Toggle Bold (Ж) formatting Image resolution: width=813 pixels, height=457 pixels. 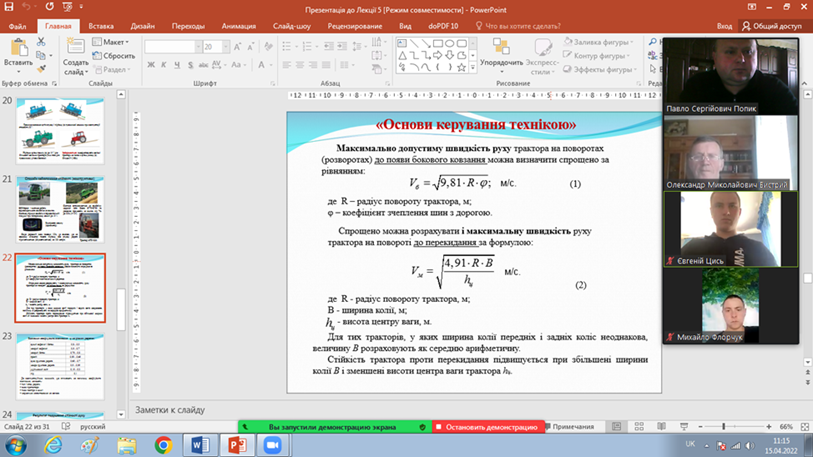tap(151, 65)
